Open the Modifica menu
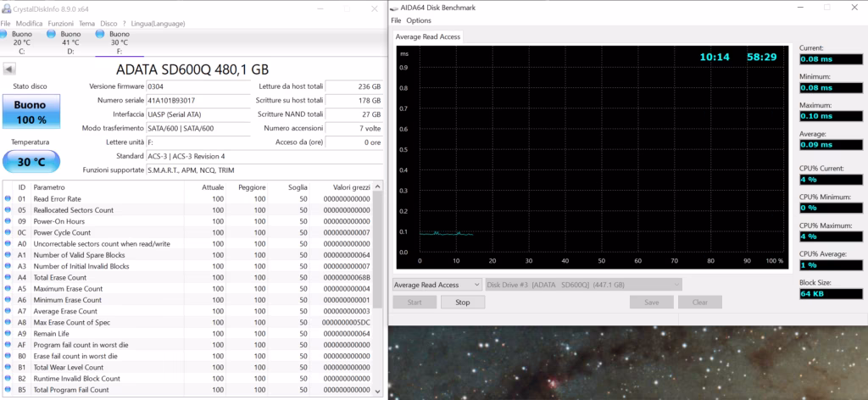The width and height of the screenshot is (868, 400). (30, 24)
